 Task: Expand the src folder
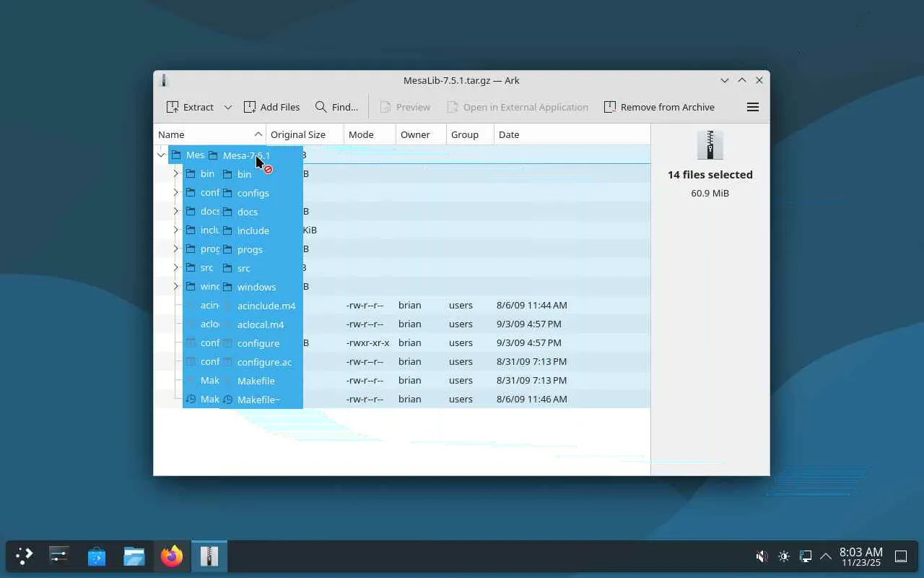[175, 267]
